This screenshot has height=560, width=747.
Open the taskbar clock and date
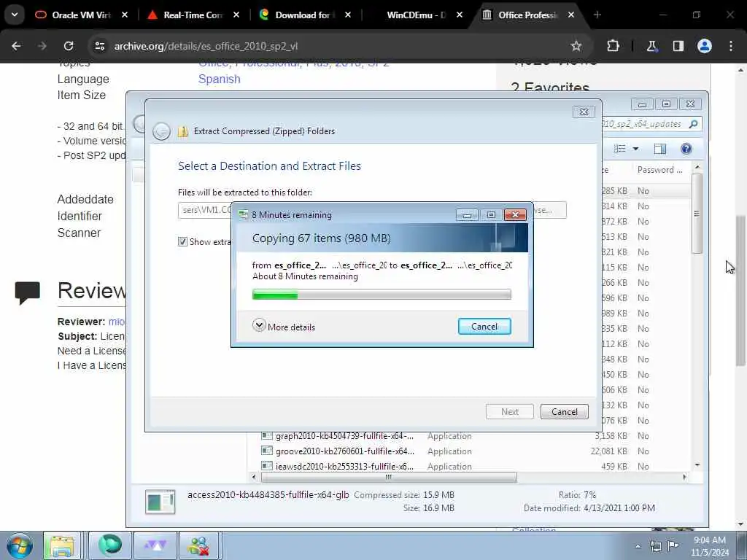710,546
